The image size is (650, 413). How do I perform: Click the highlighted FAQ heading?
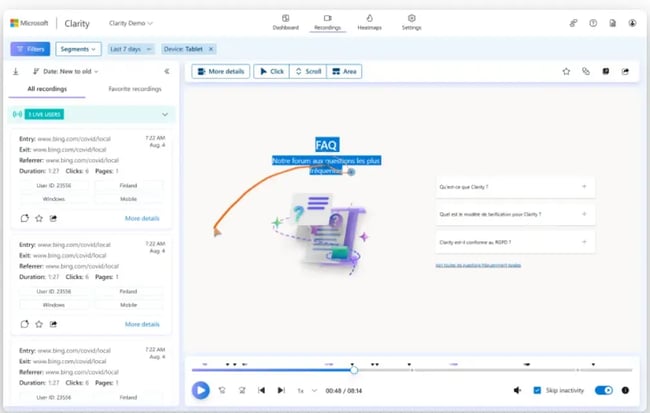327,145
